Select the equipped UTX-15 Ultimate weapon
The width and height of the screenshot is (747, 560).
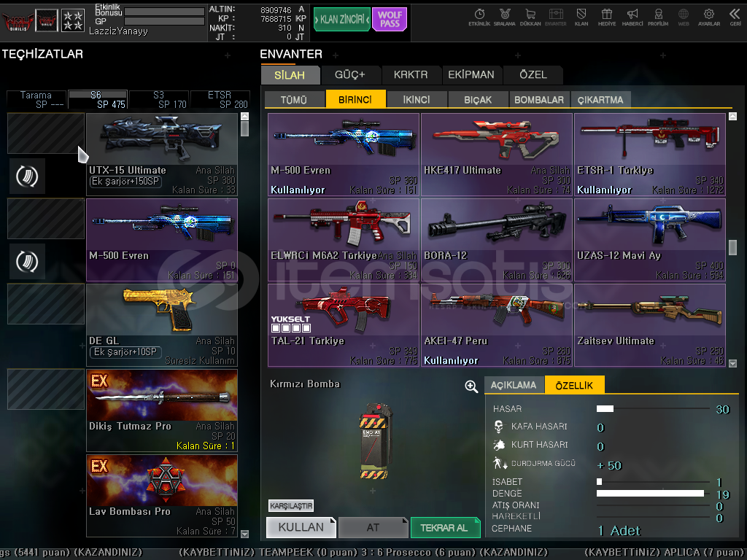[x=162, y=155]
